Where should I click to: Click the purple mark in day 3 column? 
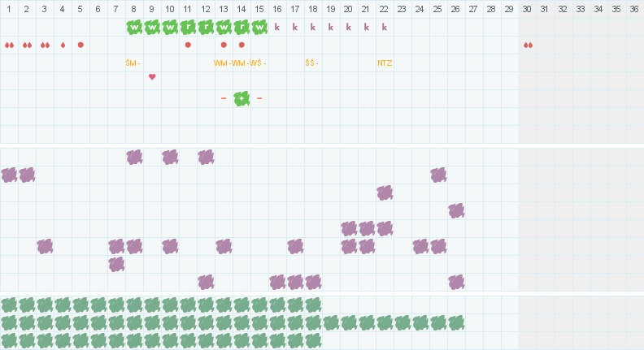[46, 247]
